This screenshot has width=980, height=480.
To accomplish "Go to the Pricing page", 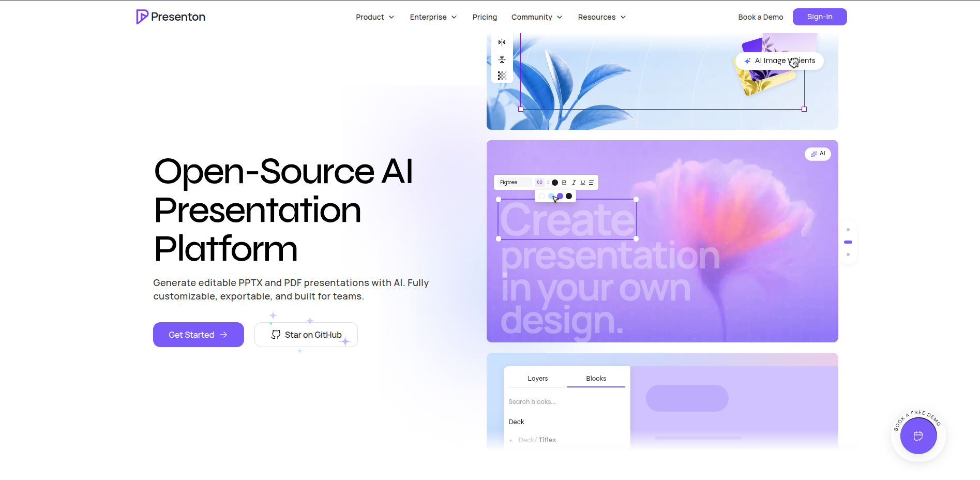I will (x=485, y=17).
